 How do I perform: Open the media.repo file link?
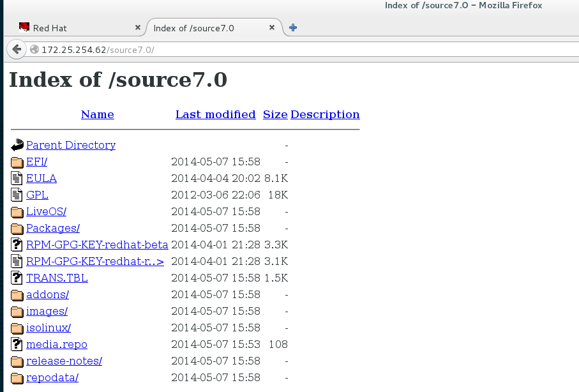tap(57, 345)
